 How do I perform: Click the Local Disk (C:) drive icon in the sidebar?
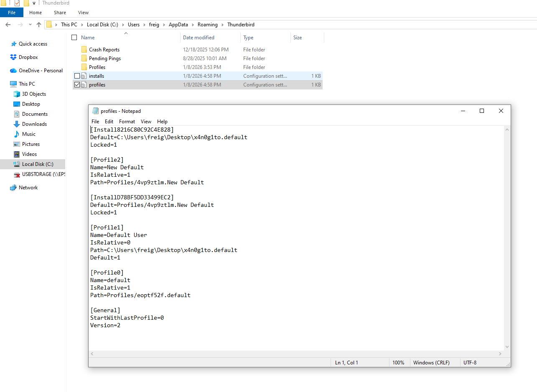point(17,164)
